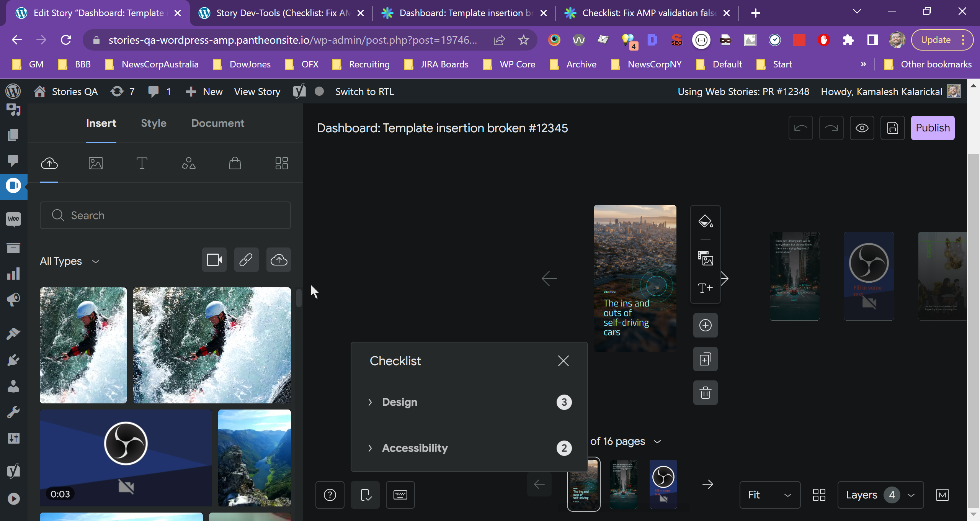Switch to 'Checklist: Fix AMP validation' browser tab
Viewport: 980px width, 521px height.
click(647, 13)
